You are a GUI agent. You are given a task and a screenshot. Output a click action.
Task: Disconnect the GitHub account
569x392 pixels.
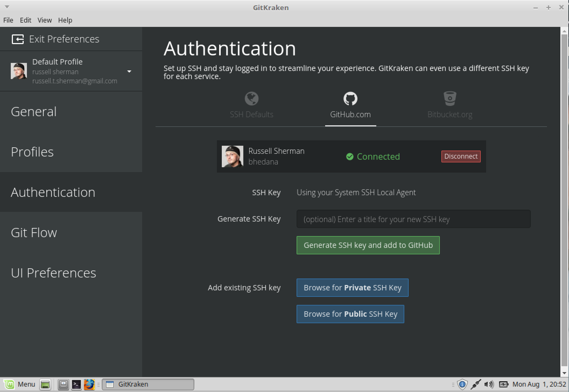pyautogui.click(x=461, y=156)
